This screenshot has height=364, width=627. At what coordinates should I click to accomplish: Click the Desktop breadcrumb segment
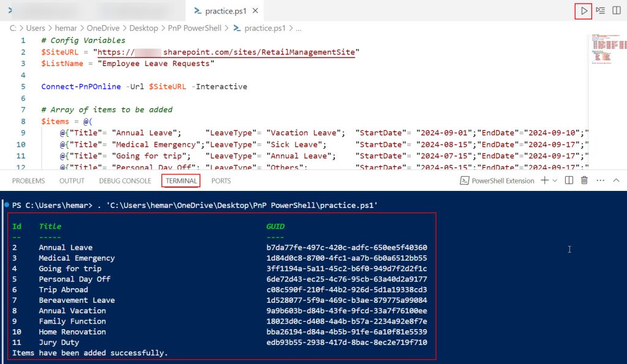point(143,28)
